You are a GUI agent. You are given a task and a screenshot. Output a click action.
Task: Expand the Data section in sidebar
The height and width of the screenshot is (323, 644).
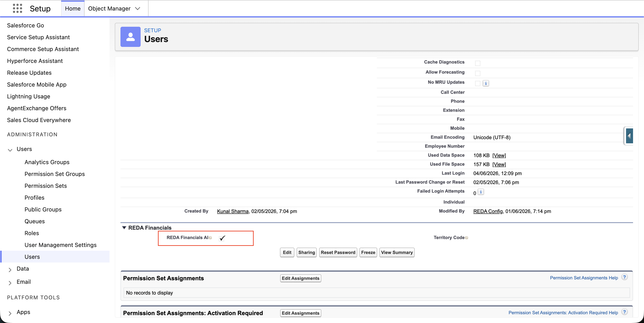click(x=10, y=270)
